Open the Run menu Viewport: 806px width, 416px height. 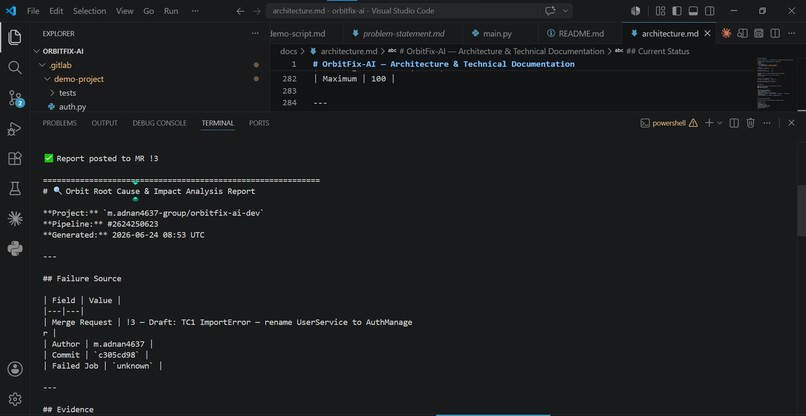coord(171,11)
